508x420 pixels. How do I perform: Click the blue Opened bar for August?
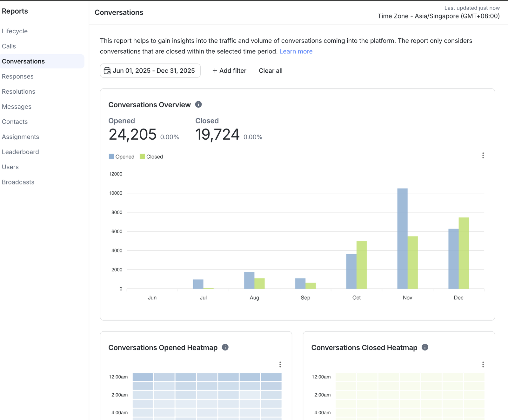click(x=249, y=280)
